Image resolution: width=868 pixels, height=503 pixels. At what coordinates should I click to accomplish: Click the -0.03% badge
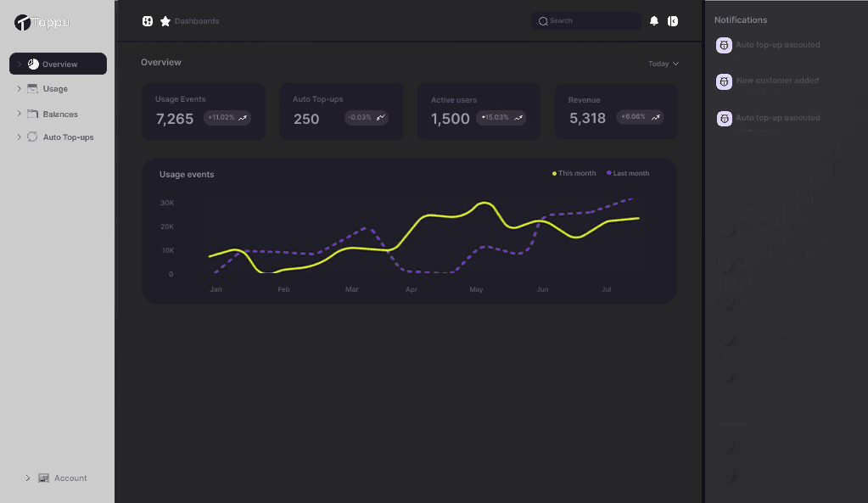[367, 117]
